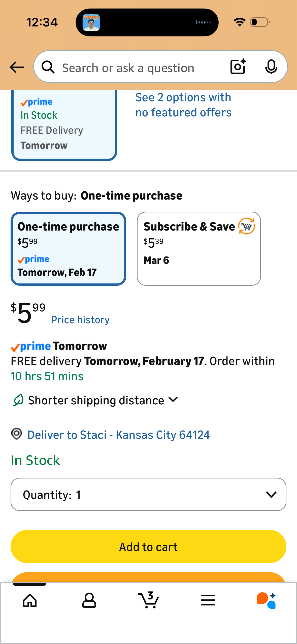
Task: Tap the microphone voice search icon
Action: (x=271, y=67)
